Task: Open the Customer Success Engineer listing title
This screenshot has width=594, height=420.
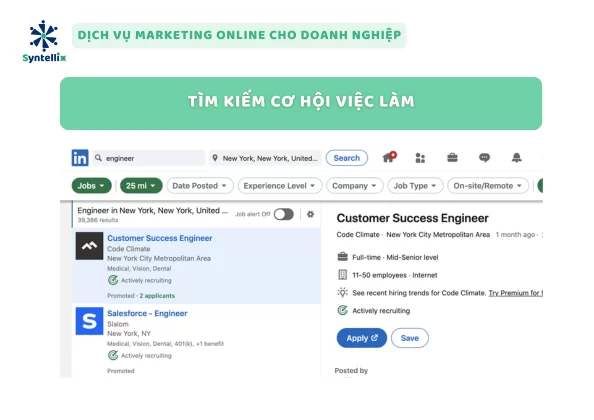Action: (159, 238)
